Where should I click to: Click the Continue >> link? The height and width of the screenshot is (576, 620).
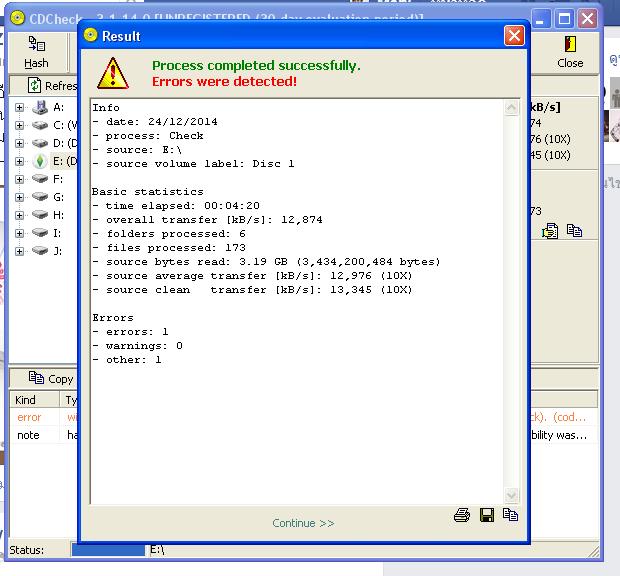pyautogui.click(x=303, y=523)
